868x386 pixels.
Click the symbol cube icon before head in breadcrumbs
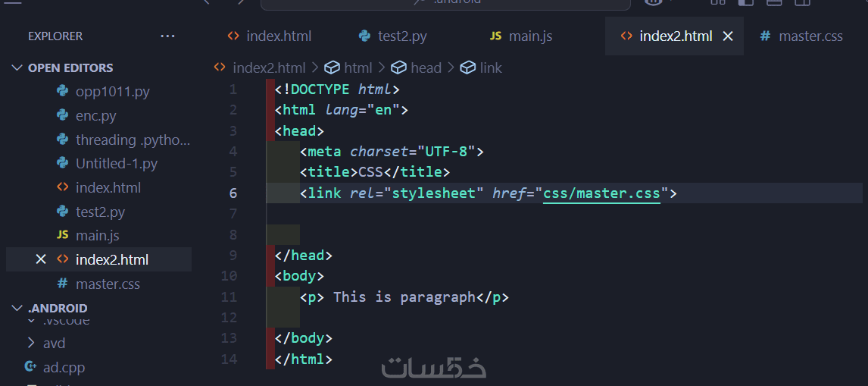pos(398,68)
